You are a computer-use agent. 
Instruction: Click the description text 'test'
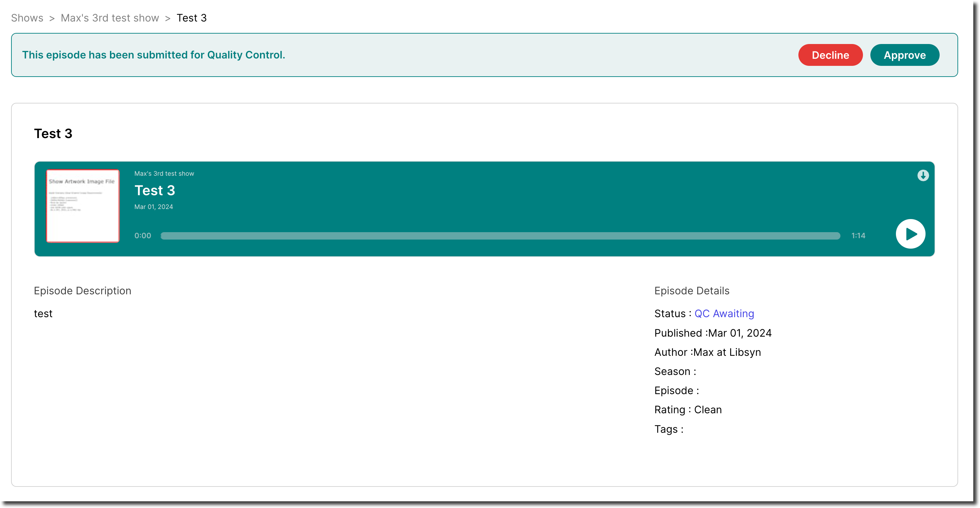coord(43,313)
